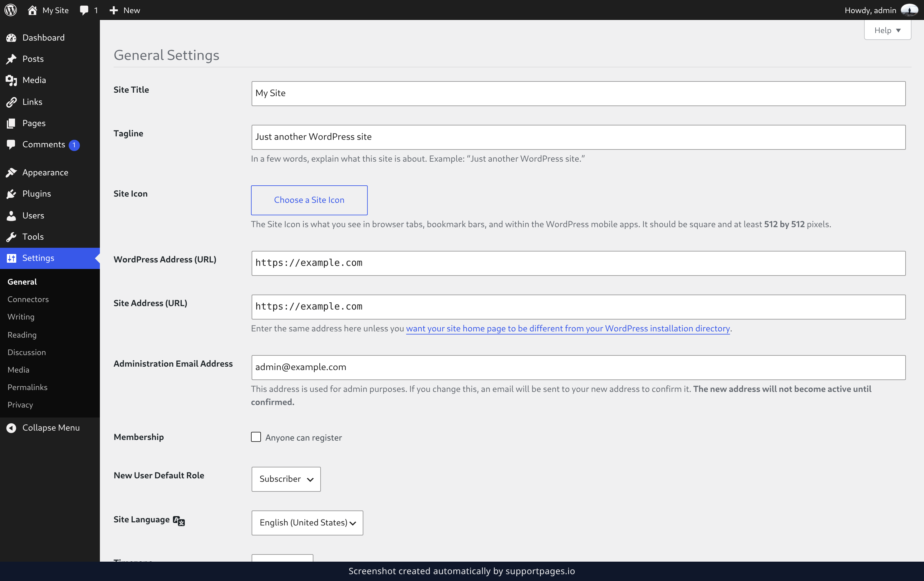Click the Media sidebar icon with camera
Screen dimensions: 924x581
coord(11,80)
